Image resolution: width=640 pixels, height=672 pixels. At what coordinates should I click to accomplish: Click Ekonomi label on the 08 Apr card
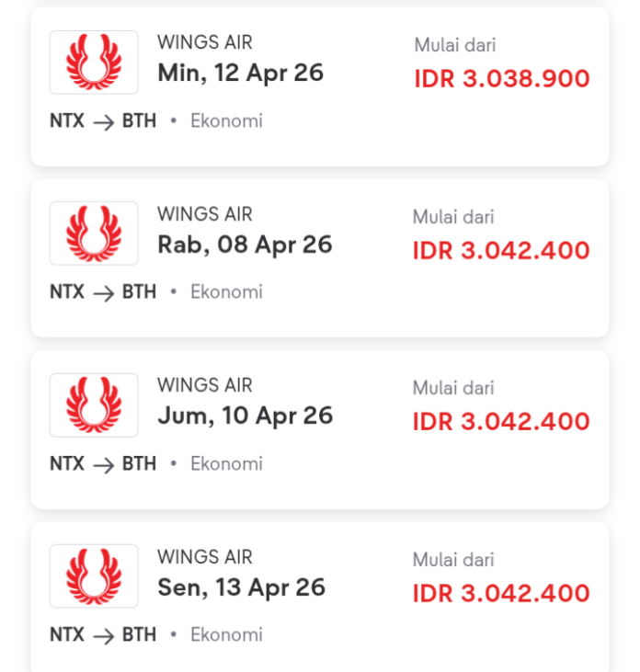click(x=226, y=291)
